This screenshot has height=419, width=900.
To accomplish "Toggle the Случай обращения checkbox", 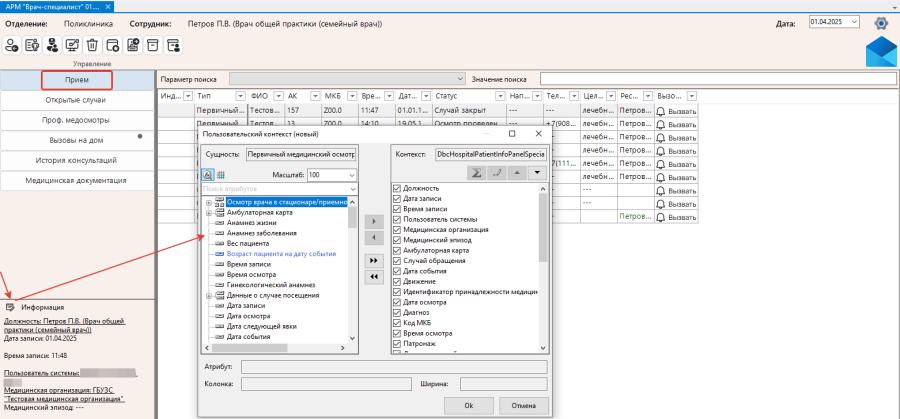I will (x=397, y=261).
